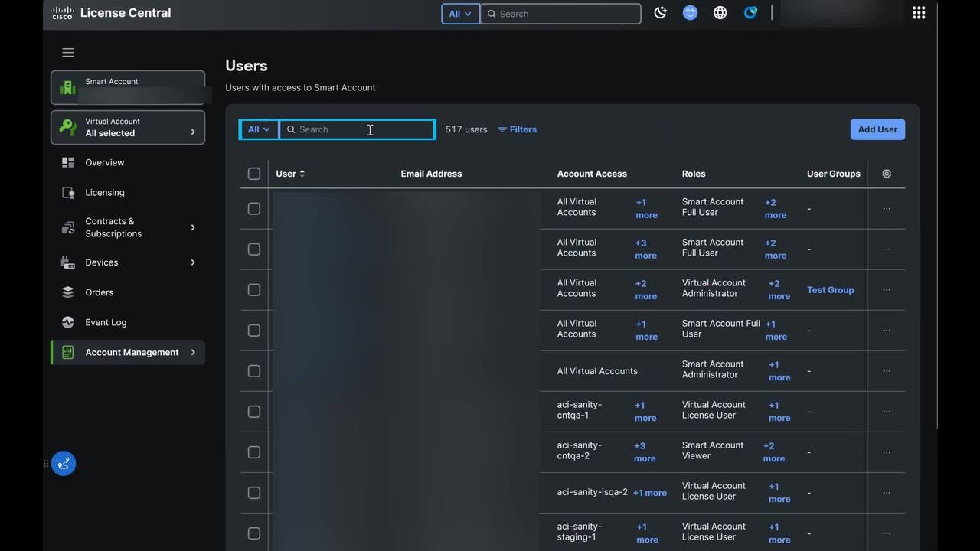Open Account Management section
The height and width of the screenshot is (551, 980).
pyautogui.click(x=128, y=352)
